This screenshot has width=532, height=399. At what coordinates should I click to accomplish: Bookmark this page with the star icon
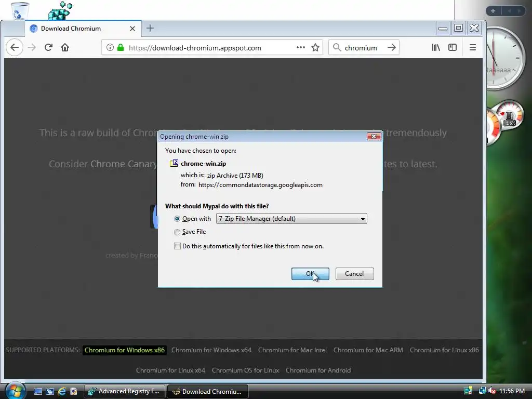click(x=315, y=47)
